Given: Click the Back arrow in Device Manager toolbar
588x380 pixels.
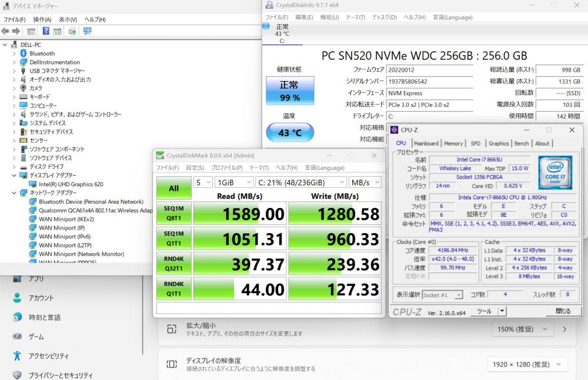Looking at the screenshot, I should pyautogui.click(x=5, y=31).
